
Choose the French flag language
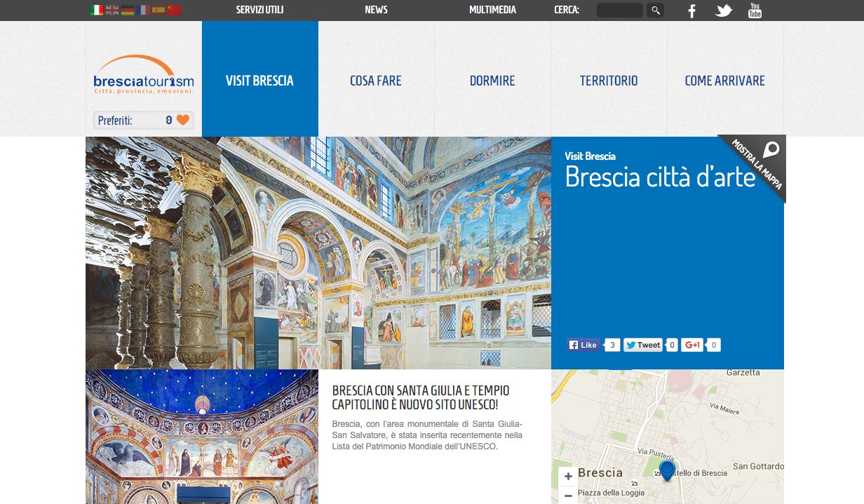[143, 10]
